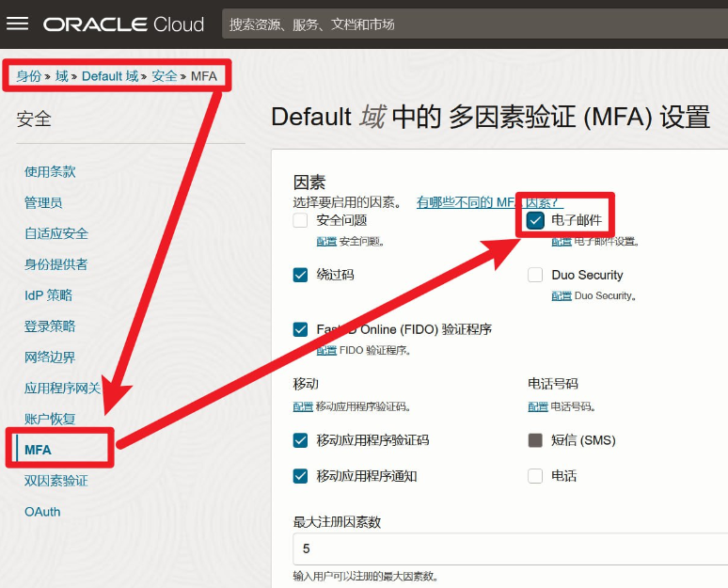Click the 身份 breadcrumb link
Viewport: 728px width, 588px height.
(28, 76)
